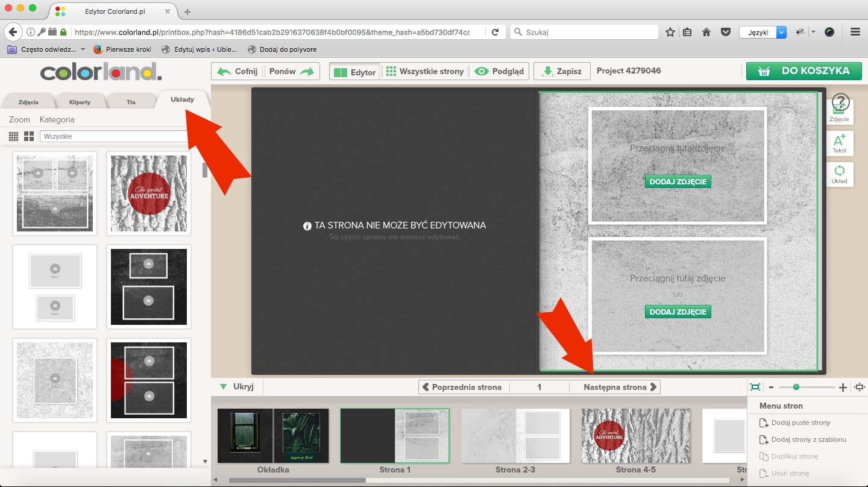Viewport: 868px width, 487px height.
Task: Click the help question mark icon
Action: click(x=840, y=102)
